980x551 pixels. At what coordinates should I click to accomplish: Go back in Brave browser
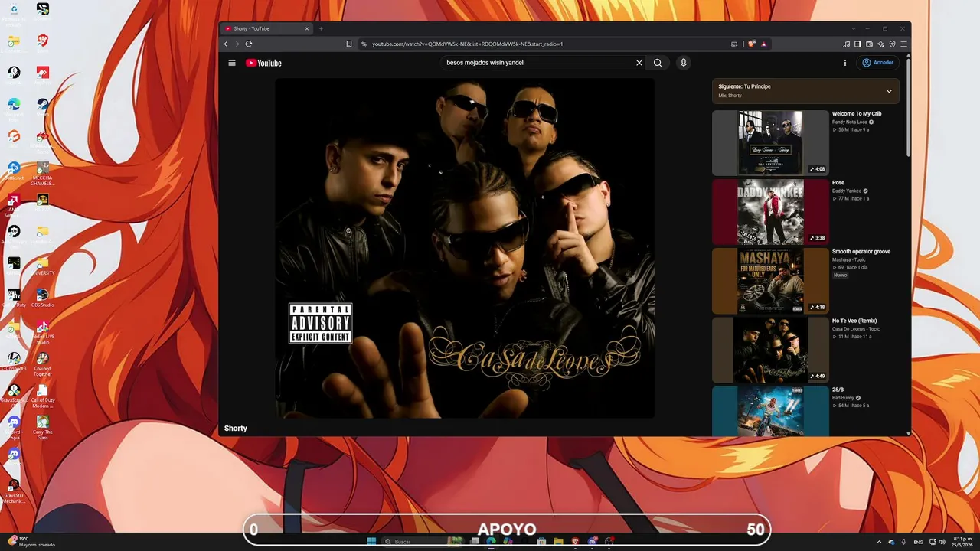pyautogui.click(x=226, y=44)
